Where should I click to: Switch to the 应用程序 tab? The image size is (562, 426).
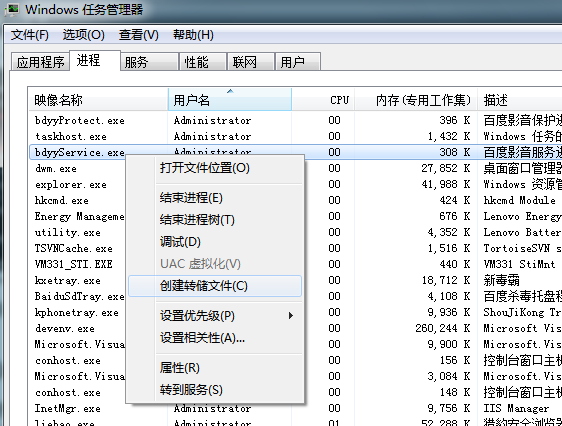tap(40, 62)
